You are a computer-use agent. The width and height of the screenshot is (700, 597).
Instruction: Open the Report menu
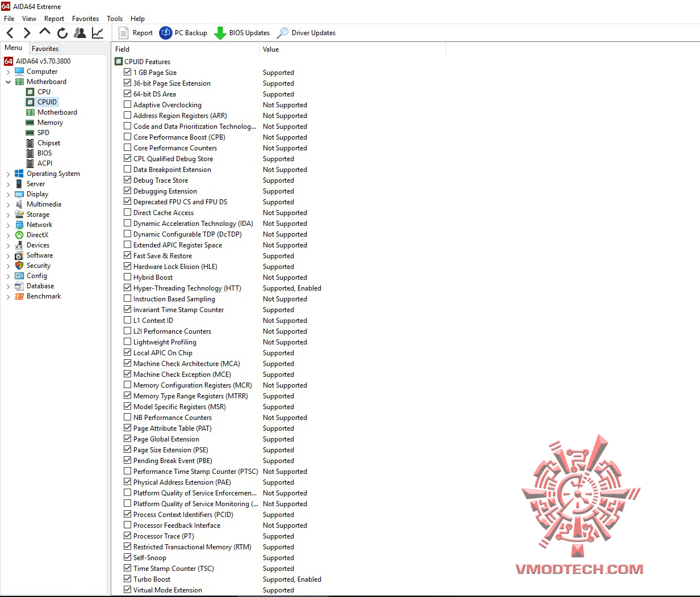[54, 19]
